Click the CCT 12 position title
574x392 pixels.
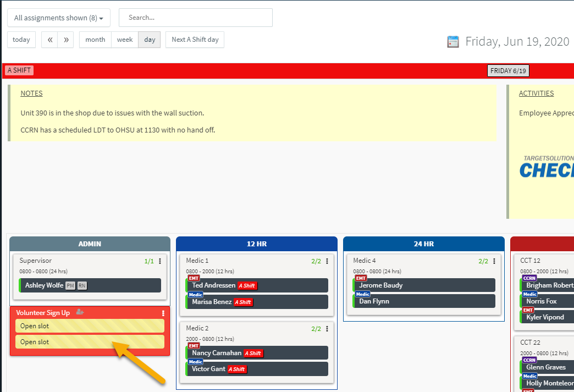pos(530,261)
